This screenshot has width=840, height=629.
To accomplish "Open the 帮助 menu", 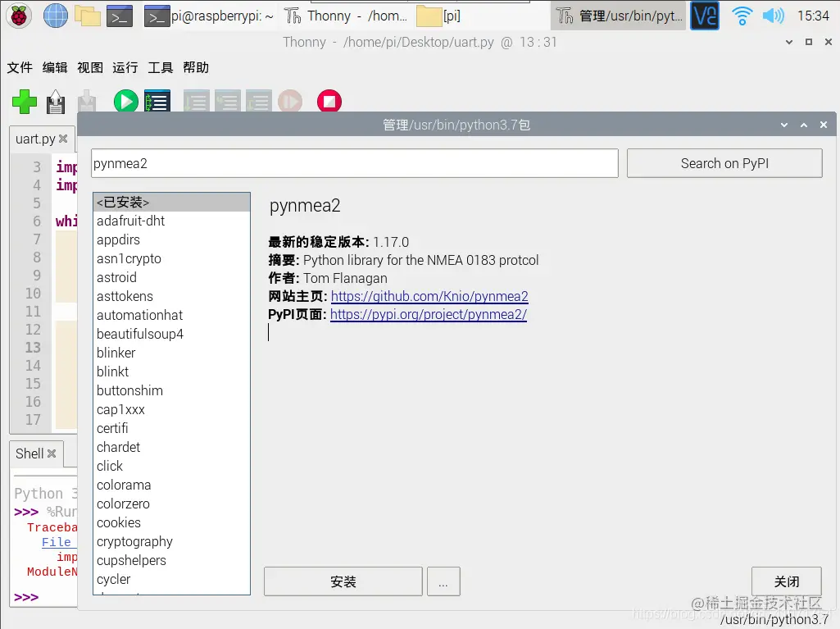I will tap(196, 67).
